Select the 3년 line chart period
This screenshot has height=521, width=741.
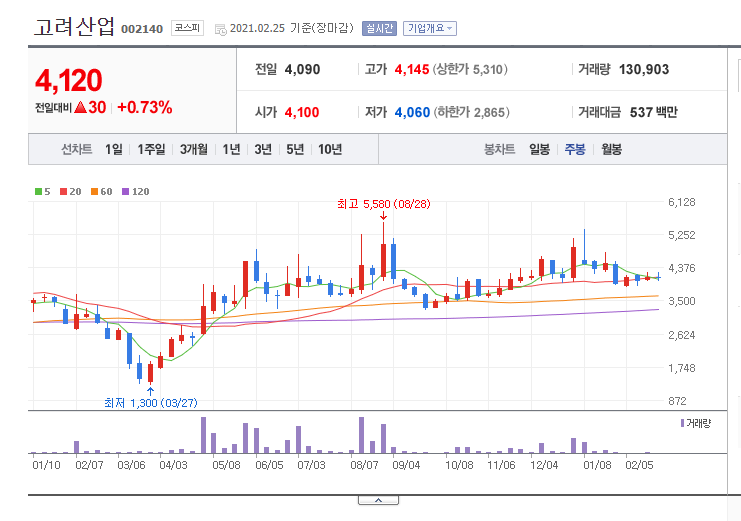(x=263, y=149)
